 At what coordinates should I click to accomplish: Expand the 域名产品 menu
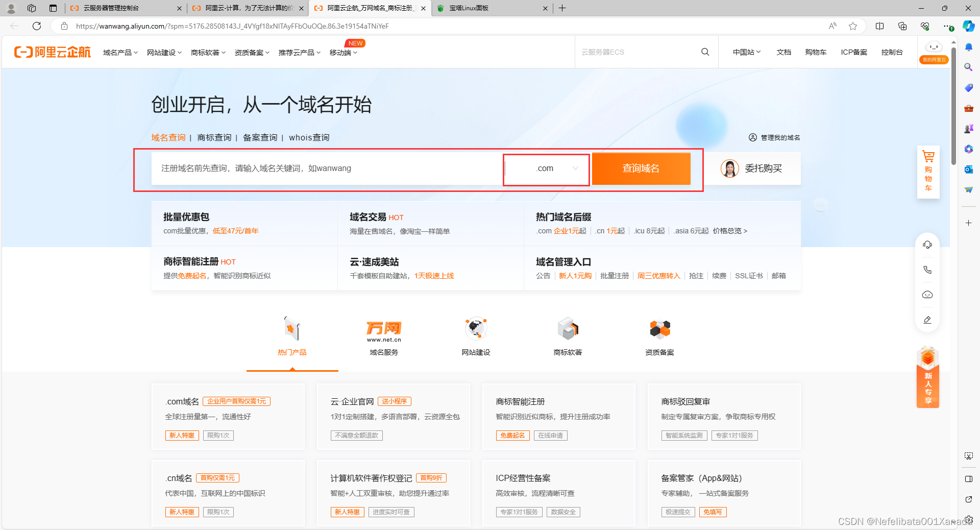coord(120,52)
